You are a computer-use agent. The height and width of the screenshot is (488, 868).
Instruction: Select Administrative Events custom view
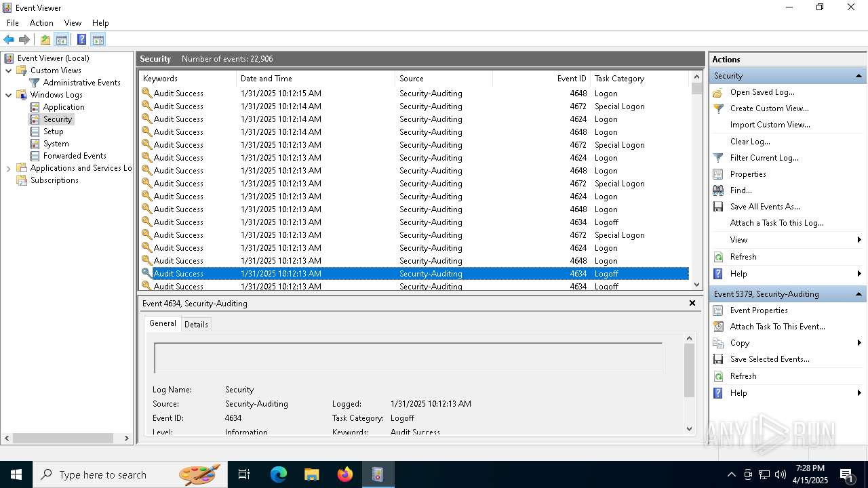[82, 83]
